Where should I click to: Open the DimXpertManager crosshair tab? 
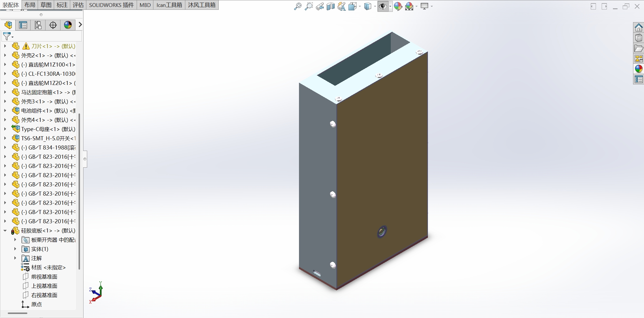pos(53,25)
